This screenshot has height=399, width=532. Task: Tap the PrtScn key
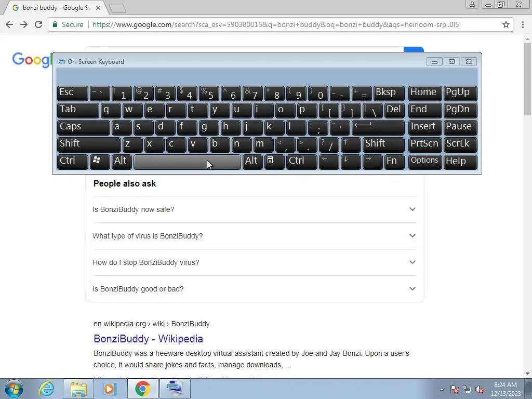pos(425,144)
